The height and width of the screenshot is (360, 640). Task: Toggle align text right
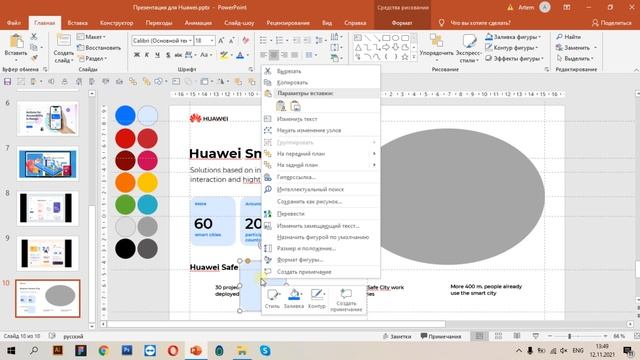pos(284,55)
